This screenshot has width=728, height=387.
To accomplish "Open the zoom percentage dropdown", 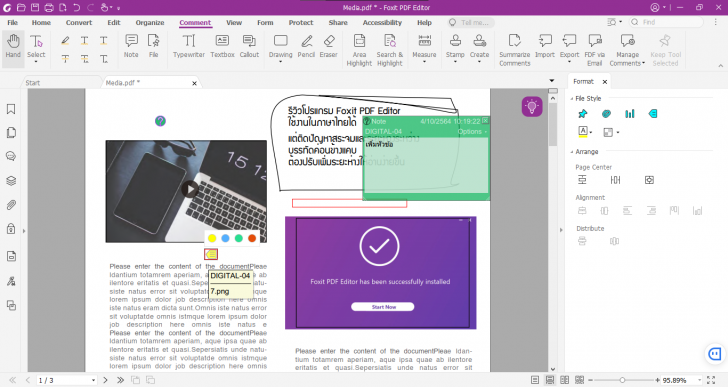I will point(699,381).
